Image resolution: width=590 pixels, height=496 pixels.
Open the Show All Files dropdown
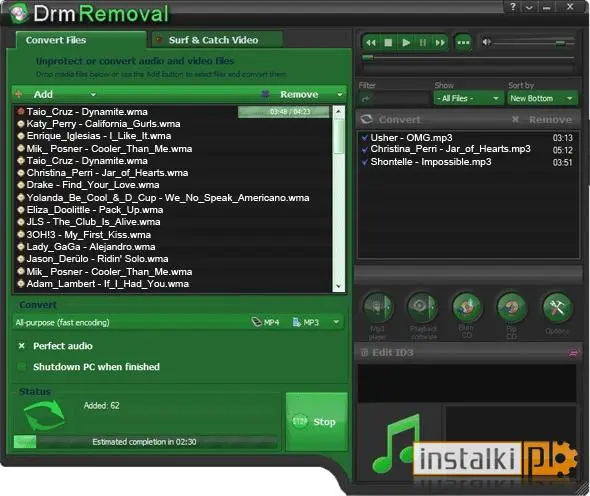tap(468, 99)
